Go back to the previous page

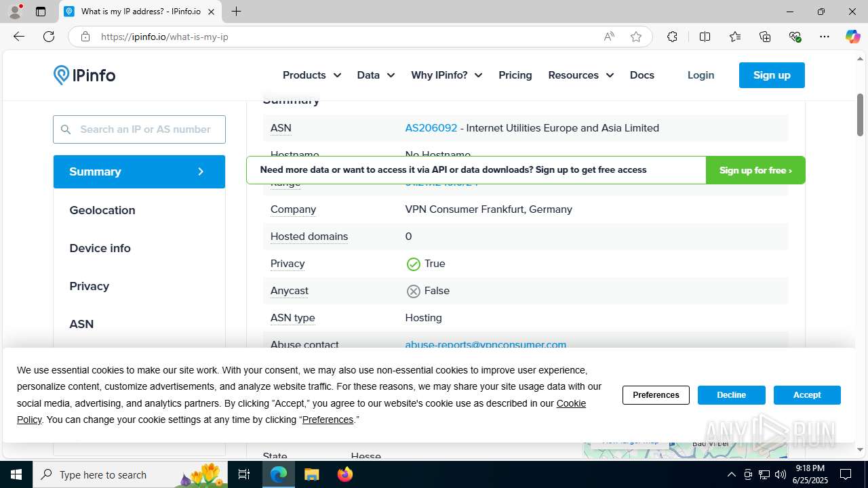pos(19,37)
